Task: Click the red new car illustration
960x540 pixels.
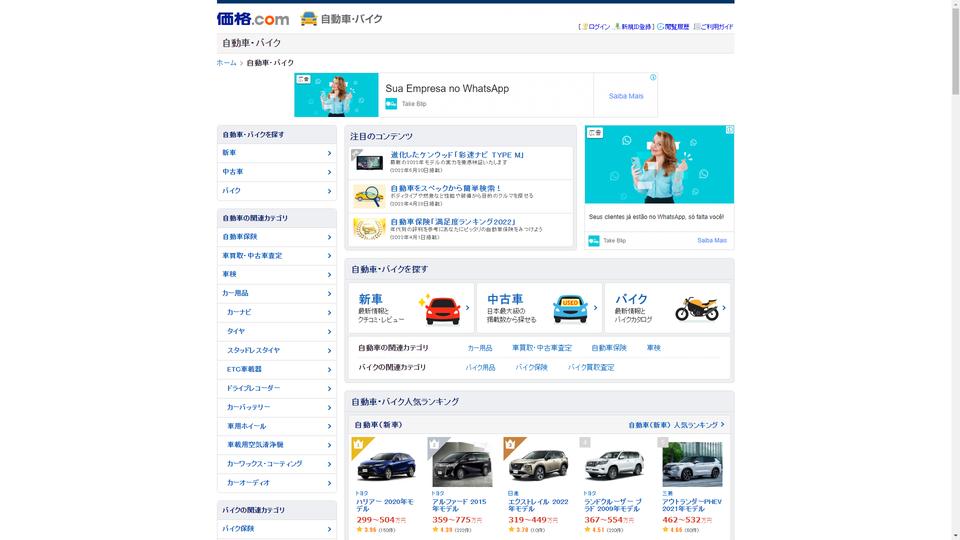Action: click(x=442, y=310)
